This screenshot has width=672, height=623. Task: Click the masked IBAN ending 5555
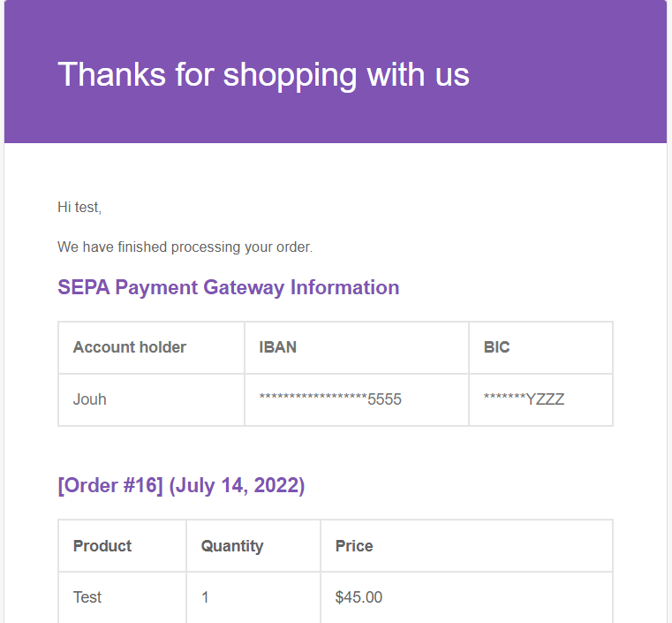pyautogui.click(x=330, y=399)
